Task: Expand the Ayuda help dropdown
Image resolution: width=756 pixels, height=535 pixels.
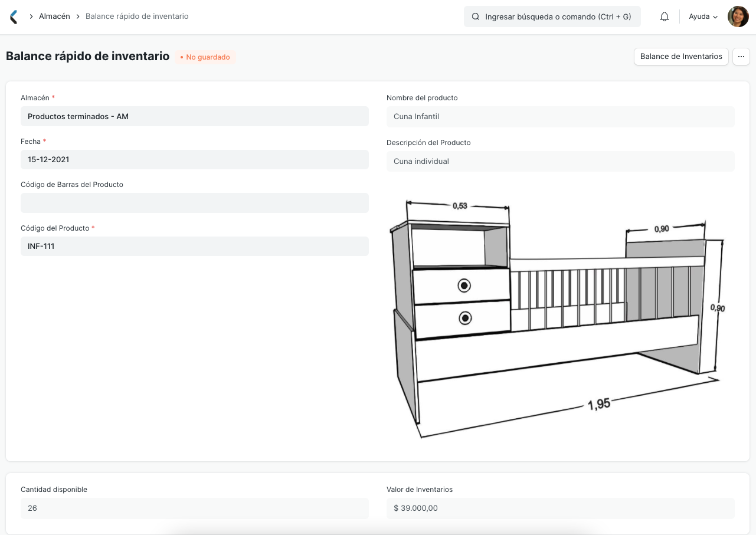Action: (x=703, y=17)
